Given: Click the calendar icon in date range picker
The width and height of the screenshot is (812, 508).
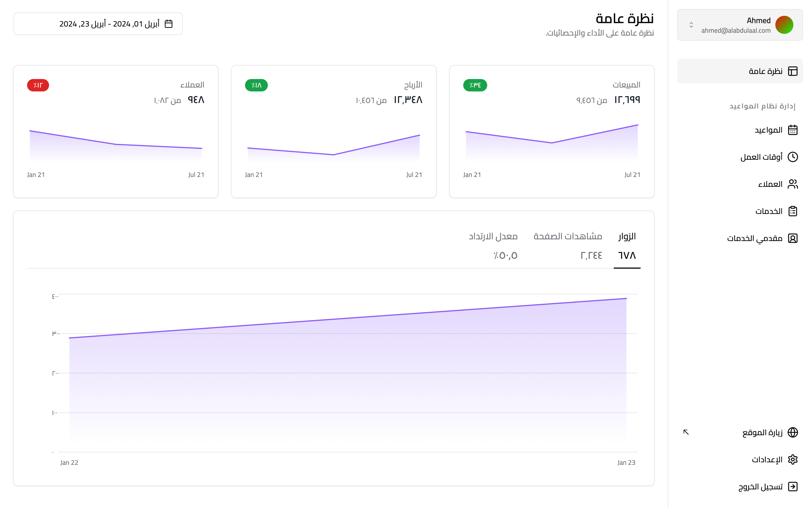Looking at the screenshot, I should click(x=168, y=24).
